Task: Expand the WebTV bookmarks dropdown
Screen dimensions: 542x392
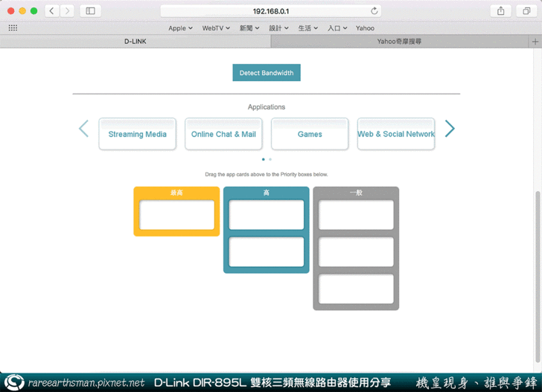Action: pos(216,28)
